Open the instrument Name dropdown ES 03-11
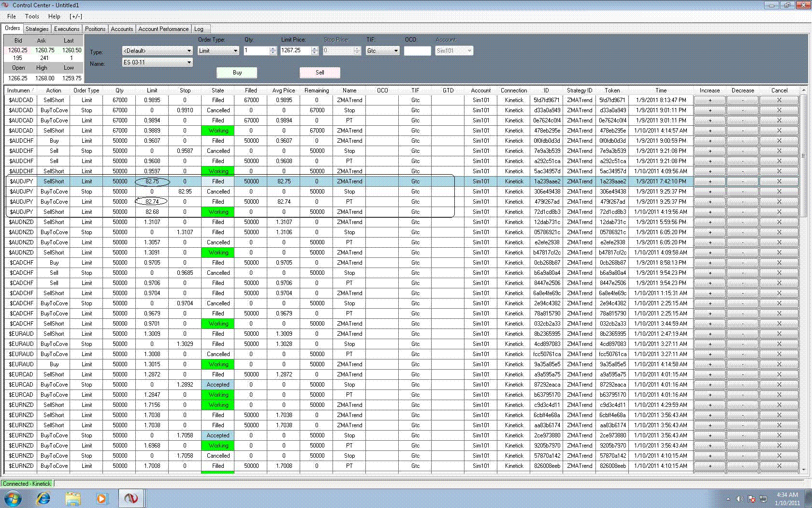This screenshot has height=508, width=812. [157, 62]
